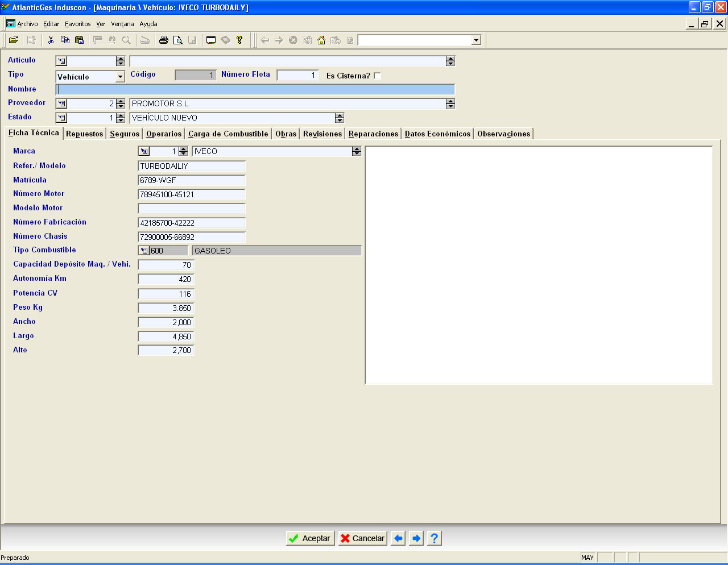Switch to the Revisiones tab
Image resolution: width=728 pixels, height=565 pixels.
(x=322, y=134)
